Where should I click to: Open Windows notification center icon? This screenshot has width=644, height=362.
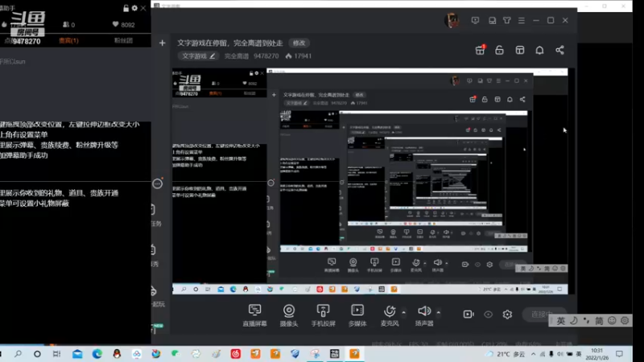tap(619, 354)
